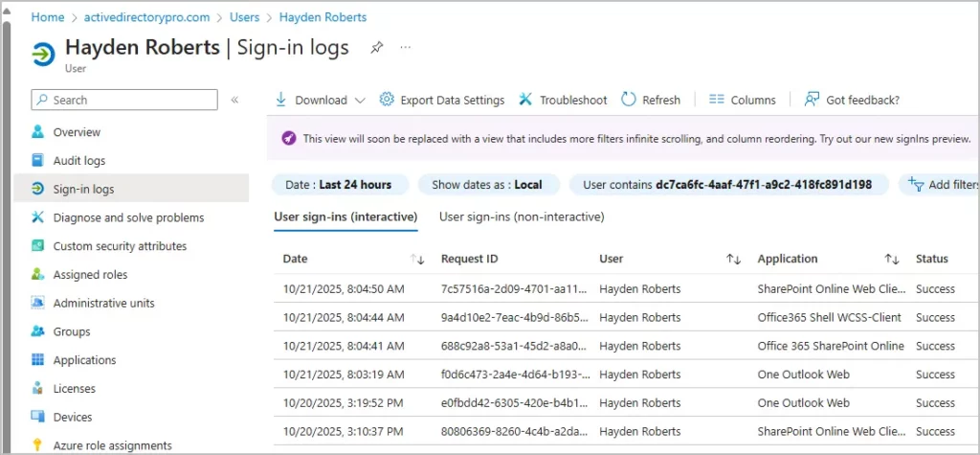Select request ID 9a4d10e2-7eac-4b9d-86b5

point(514,318)
